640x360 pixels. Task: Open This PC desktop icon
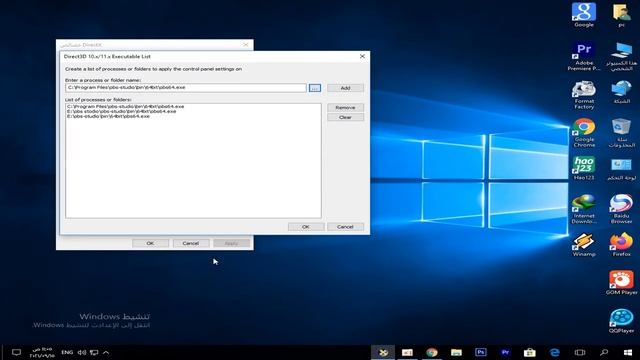621,56
